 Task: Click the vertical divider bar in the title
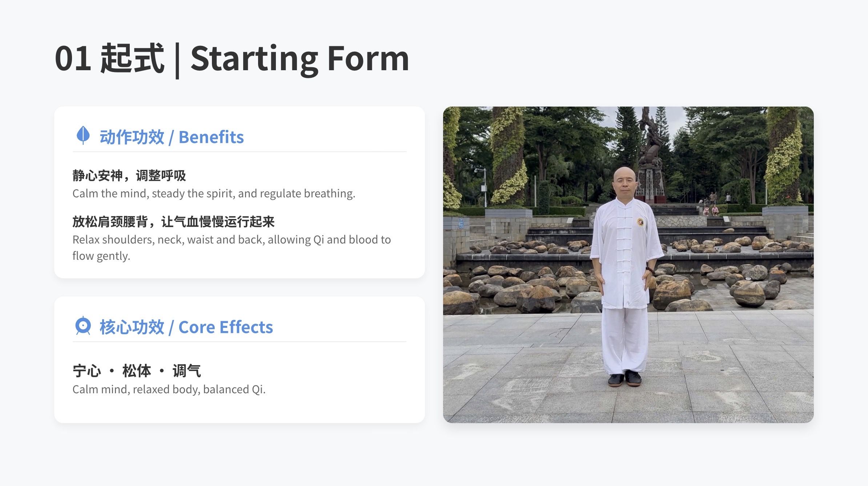tap(177, 61)
